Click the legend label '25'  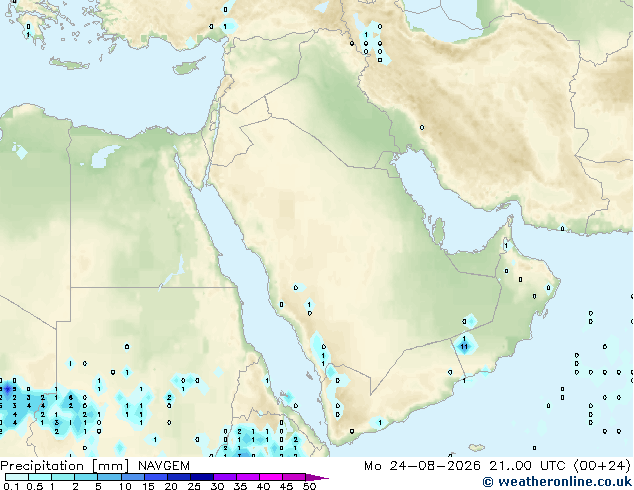pos(194,486)
